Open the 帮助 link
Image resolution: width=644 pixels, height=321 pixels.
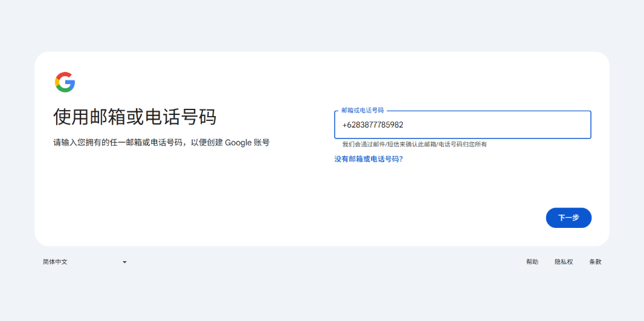click(532, 262)
